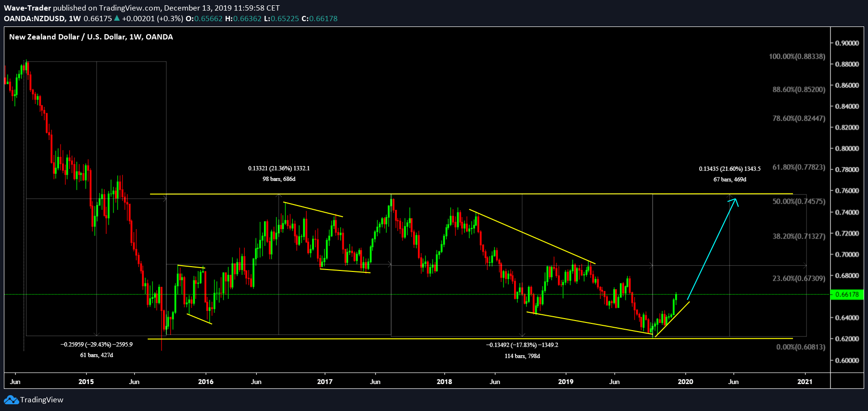This screenshot has height=411, width=868.
Task: Click the Wave-Trader author name
Action: pos(27,8)
